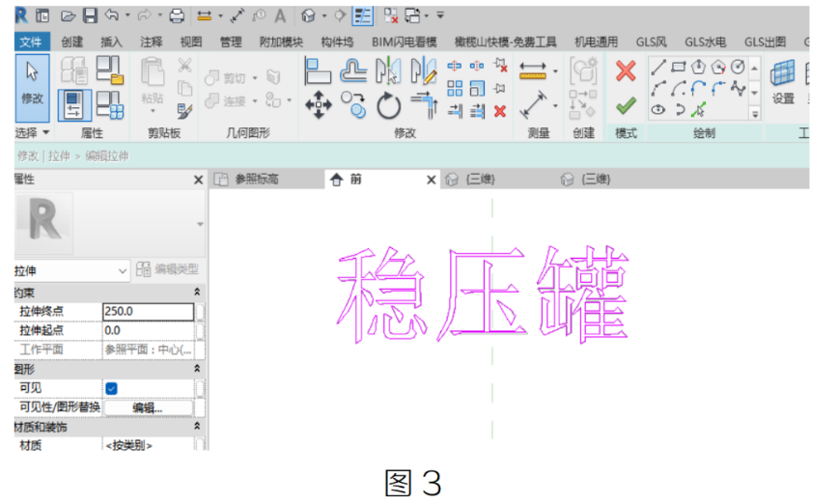Select the Rectangle draw tool
Image resolution: width=839 pixels, height=504 pixels.
click(x=679, y=68)
